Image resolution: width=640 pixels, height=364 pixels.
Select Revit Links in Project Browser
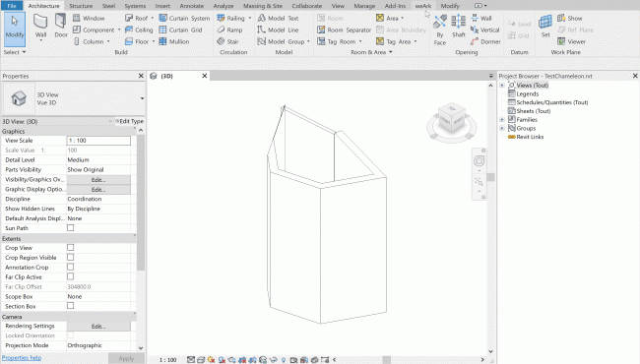pyautogui.click(x=530, y=137)
